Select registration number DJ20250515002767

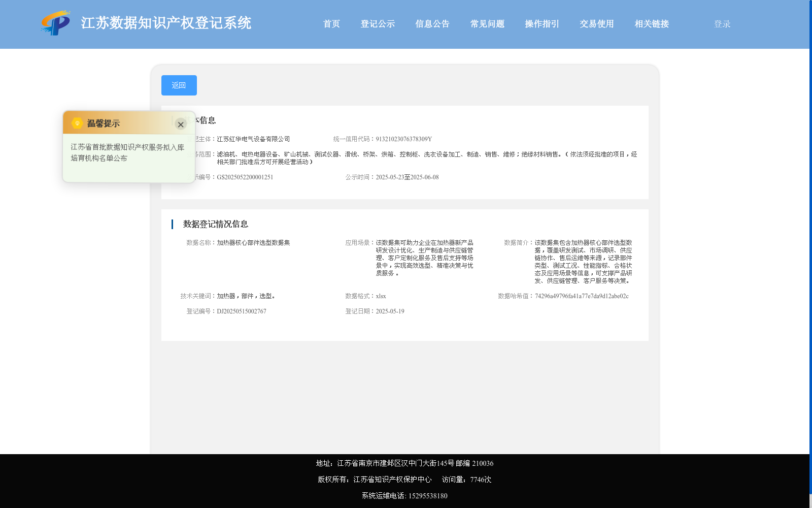pyautogui.click(x=242, y=311)
